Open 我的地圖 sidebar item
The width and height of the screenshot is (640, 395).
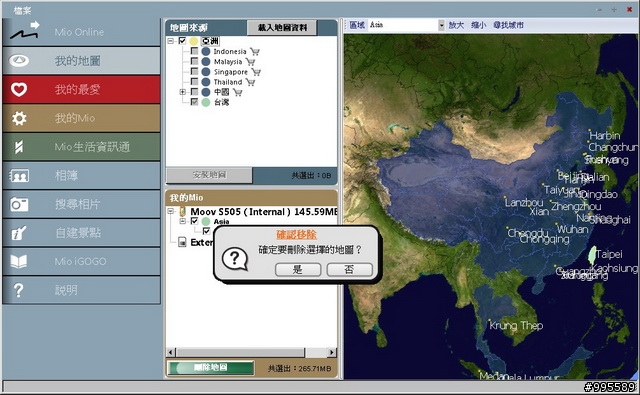(81, 61)
